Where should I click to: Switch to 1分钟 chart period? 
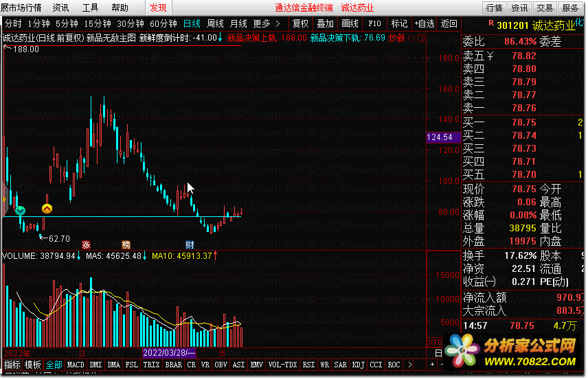pyautogui.click(x=38, y=23)
